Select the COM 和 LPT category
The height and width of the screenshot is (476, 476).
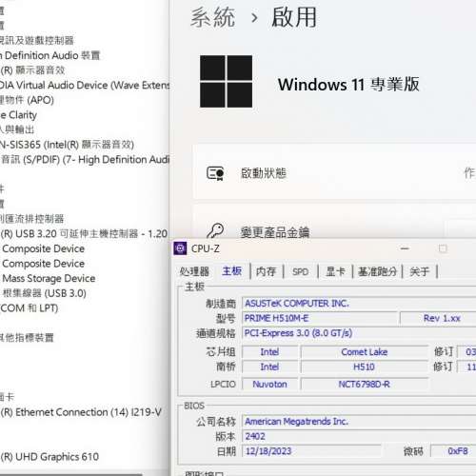click(29, 308)
